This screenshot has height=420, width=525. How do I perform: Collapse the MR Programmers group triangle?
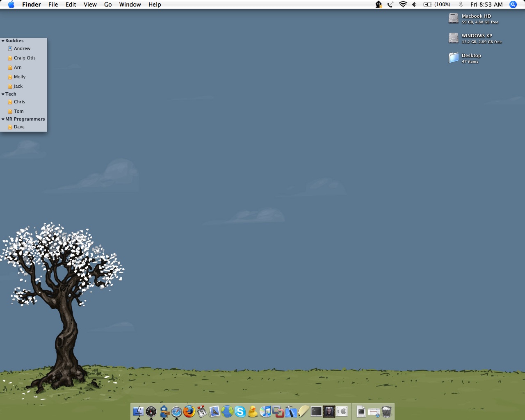[3, 119]
